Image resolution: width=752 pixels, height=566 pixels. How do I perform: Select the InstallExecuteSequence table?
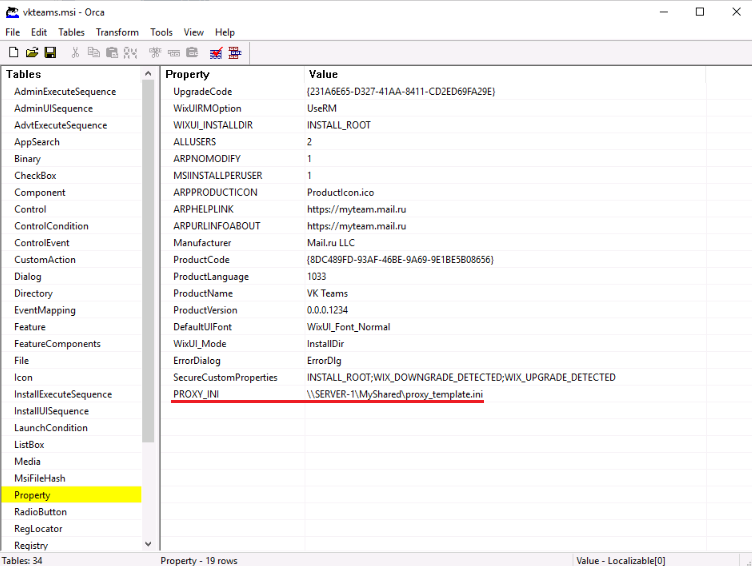point(63,394)
